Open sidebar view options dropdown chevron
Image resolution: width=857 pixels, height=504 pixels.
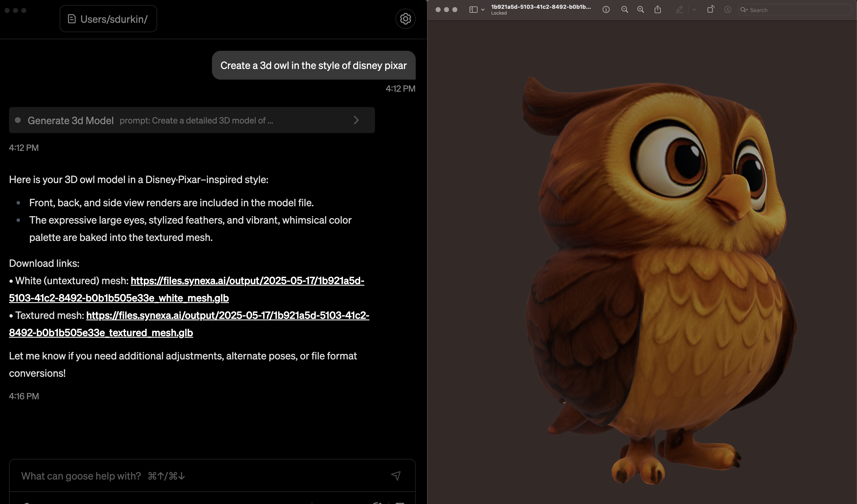[x=483, y=10]
